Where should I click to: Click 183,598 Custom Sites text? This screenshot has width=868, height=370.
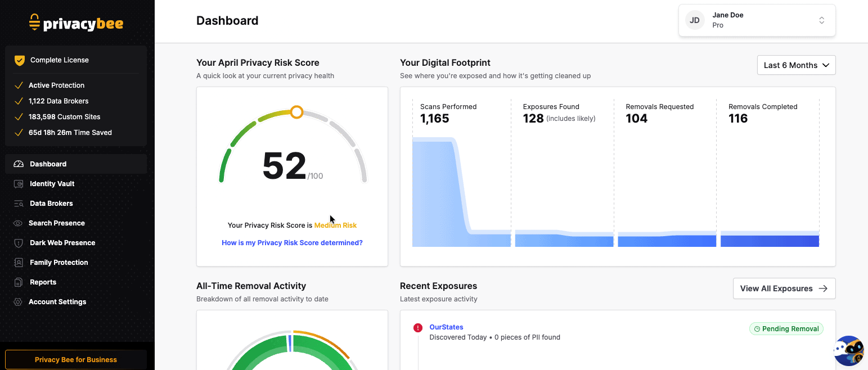tap(65, 117)
